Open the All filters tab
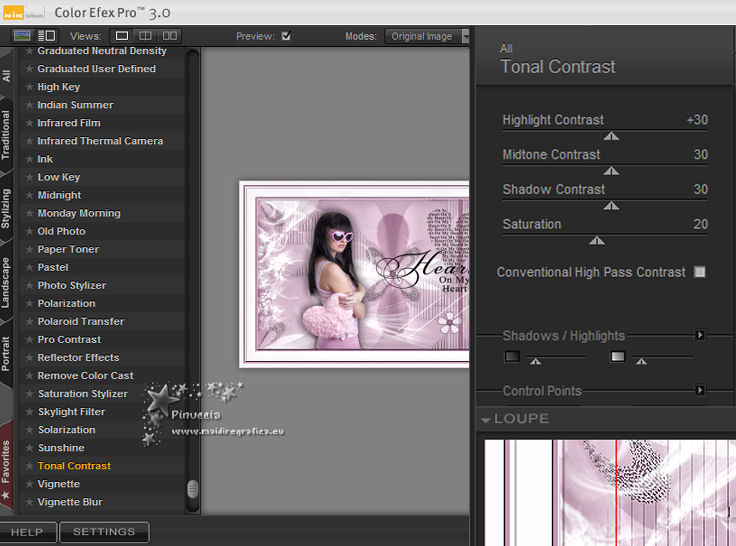The height and width of the screenshot is (546, 736). [6, 75]
